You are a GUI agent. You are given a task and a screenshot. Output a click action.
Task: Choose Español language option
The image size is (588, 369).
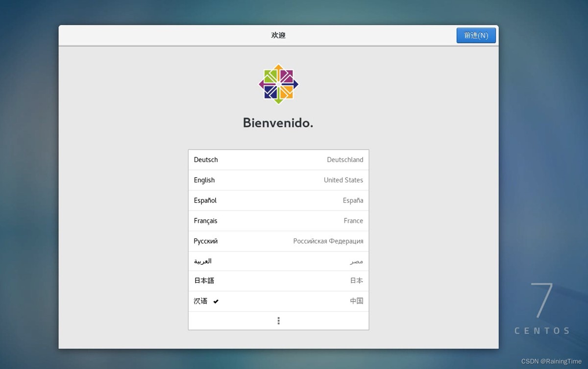click(x=278, y=201)
